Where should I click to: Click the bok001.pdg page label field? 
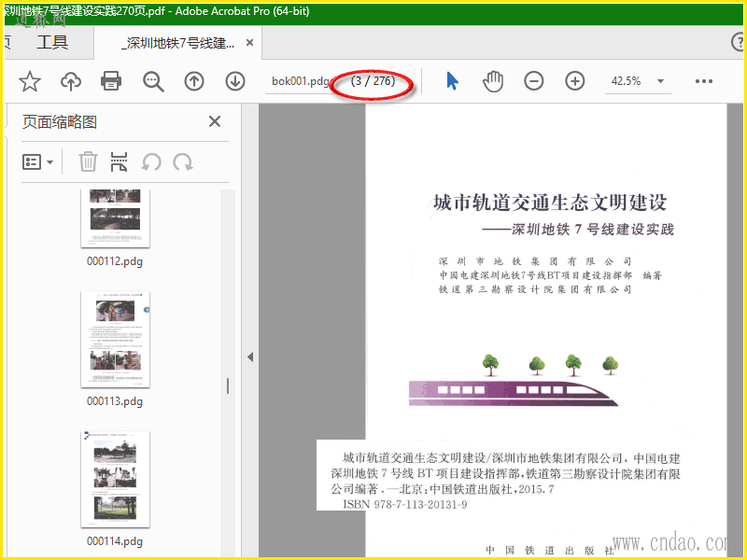[x=300, y=81]
